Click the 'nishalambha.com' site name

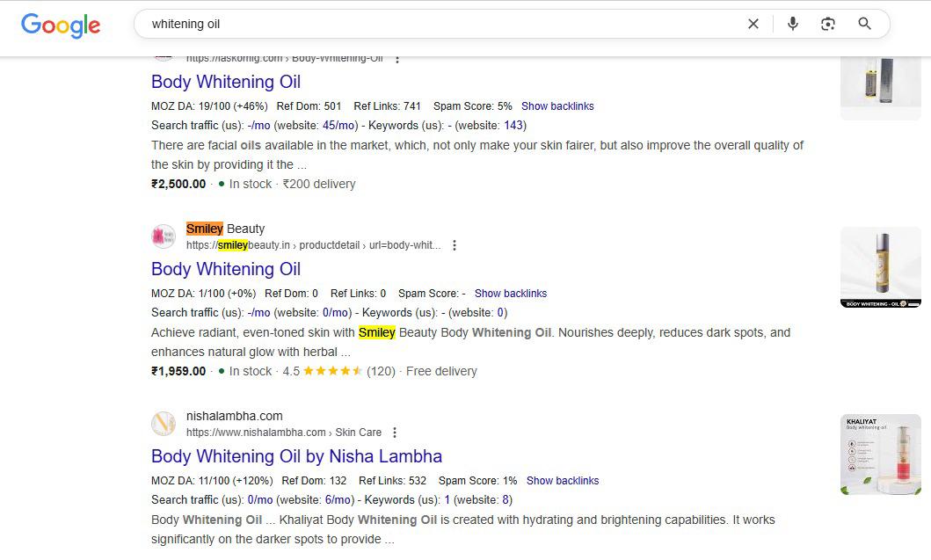click(x=235, y=416)
